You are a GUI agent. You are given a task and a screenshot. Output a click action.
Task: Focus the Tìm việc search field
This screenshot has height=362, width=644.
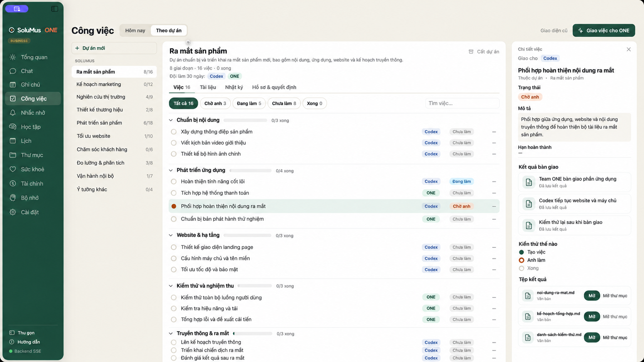(462, 103)
